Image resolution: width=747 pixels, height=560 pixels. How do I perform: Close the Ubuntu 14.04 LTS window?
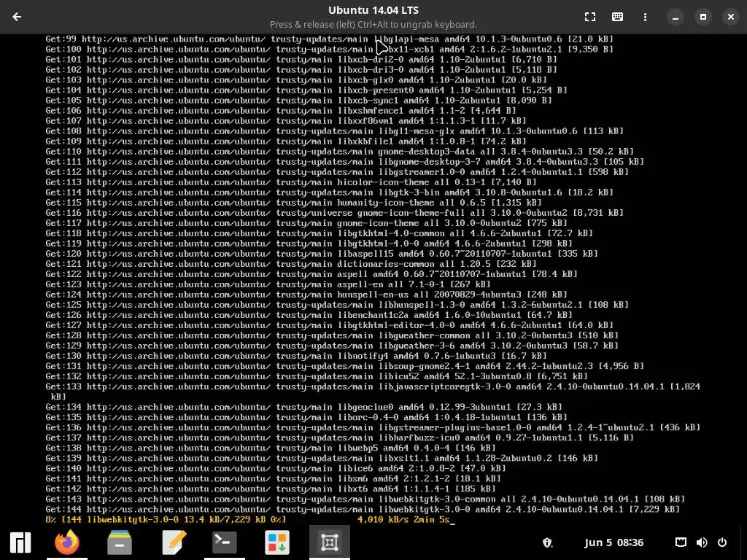point(730,17)
